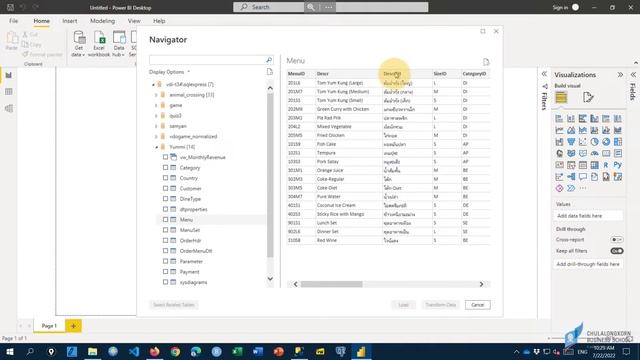Choose the Line chart visualization
Image resolution: width=640 pixels, height=360 pixels.
pos(559,130)
